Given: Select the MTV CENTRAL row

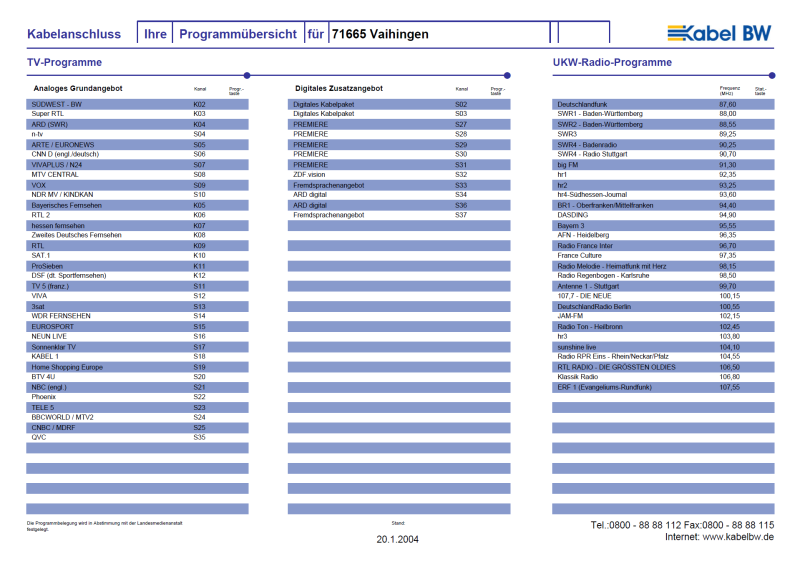Looking at the screenshot, I should click(137, 175).
